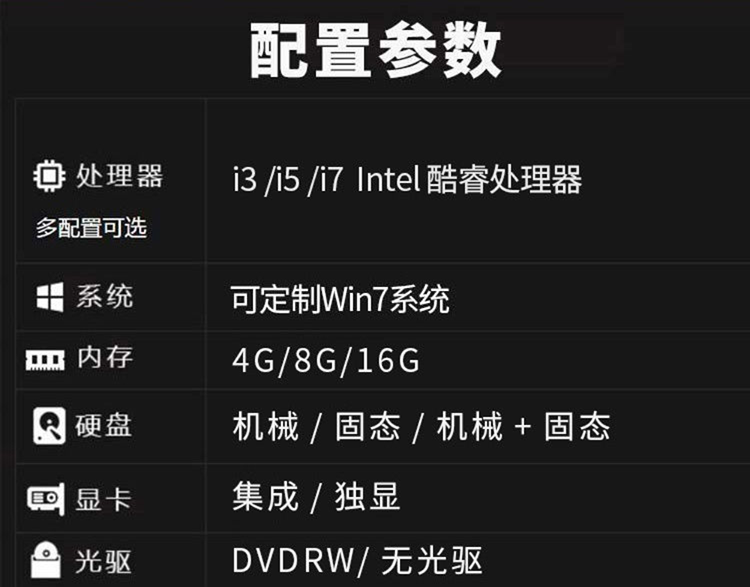Click the 可定制Win7系统 value

(340, 299)
